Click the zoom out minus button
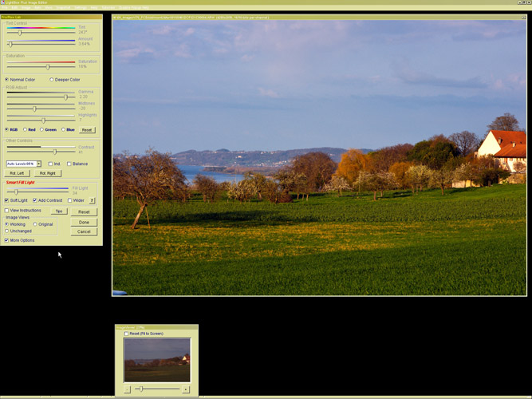The height and width of the screenshot is (399, 532). [x=127, y=389]
